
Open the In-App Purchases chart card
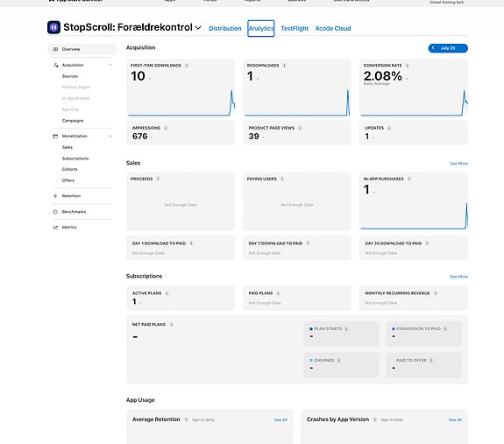(414, 201)
